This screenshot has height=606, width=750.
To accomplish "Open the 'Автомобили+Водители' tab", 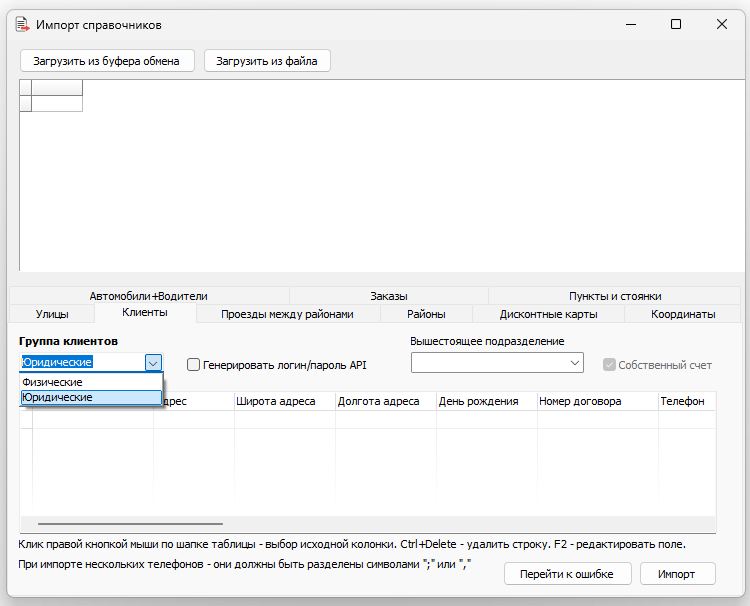I will coord(148,296).
